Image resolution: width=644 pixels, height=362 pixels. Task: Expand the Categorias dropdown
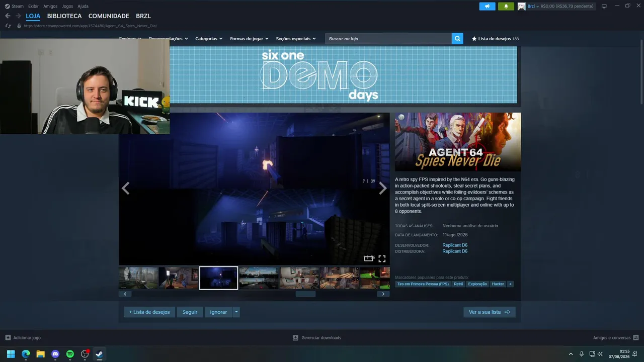(x=209, y=39)
